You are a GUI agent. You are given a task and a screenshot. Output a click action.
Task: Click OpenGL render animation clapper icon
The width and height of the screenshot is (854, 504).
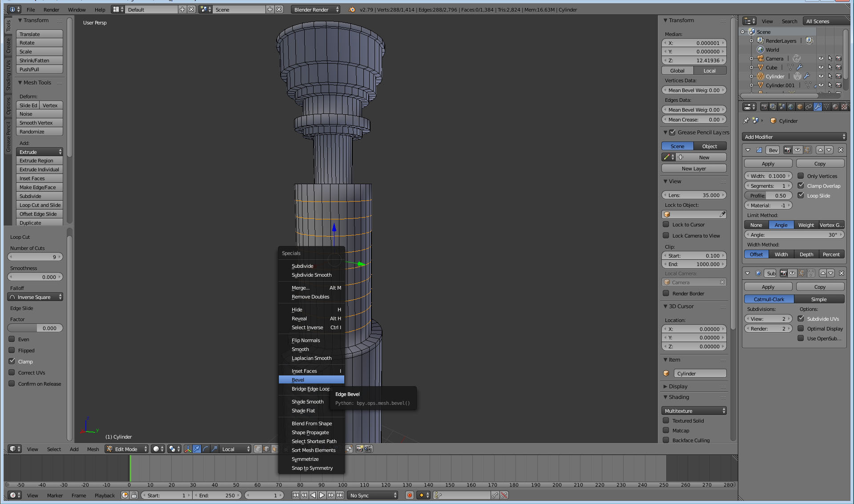[368, 449]
